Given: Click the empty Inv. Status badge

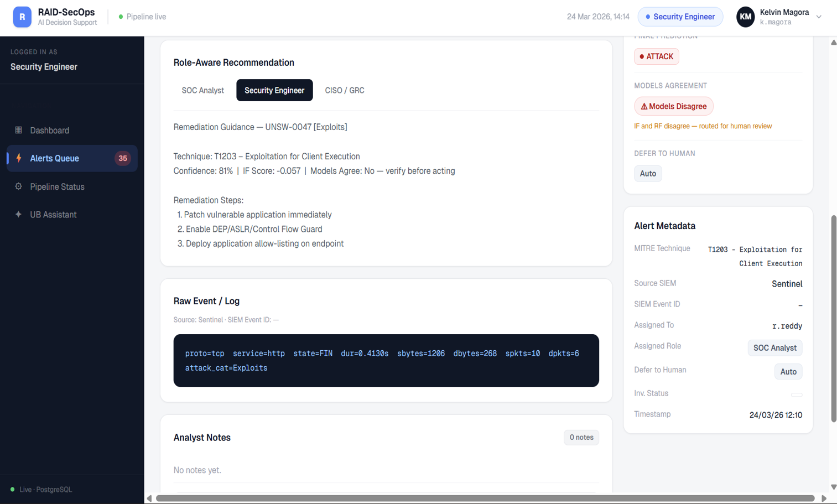Looking at the screenshot, I should click(797, 394).
